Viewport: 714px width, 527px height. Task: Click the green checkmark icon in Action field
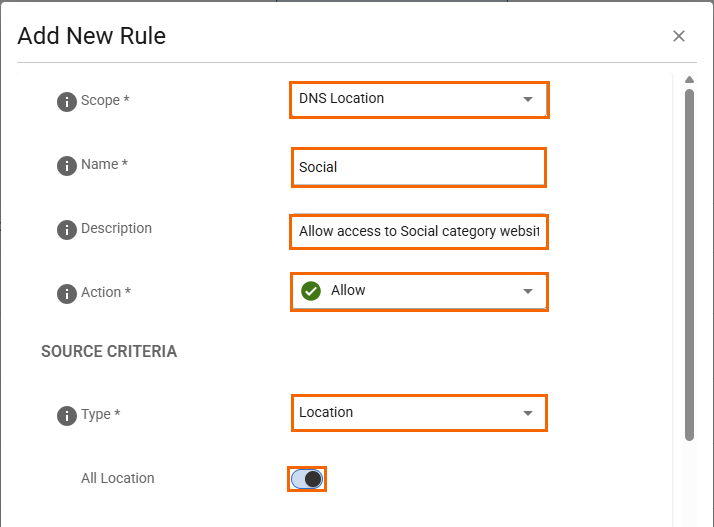point(310,291)
